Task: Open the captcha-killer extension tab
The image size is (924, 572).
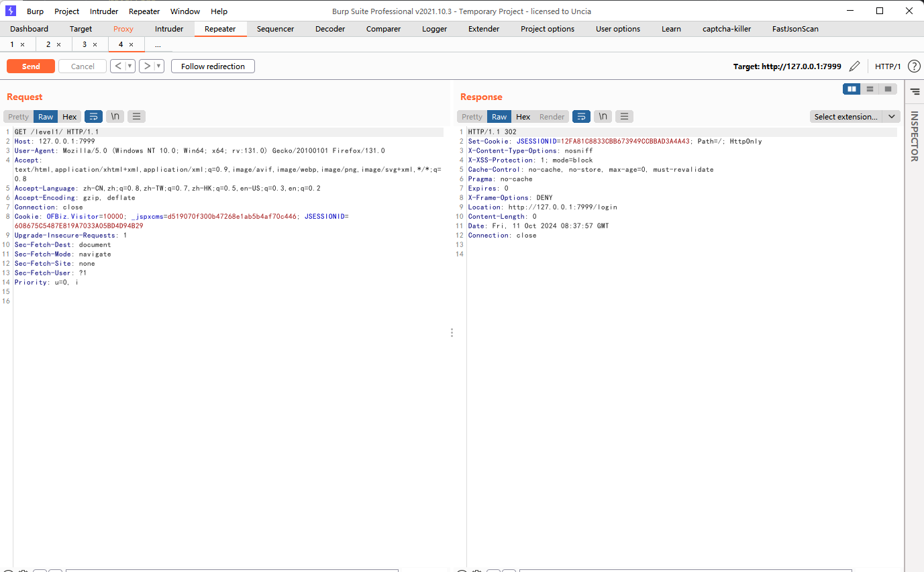Action: [727, 29]
